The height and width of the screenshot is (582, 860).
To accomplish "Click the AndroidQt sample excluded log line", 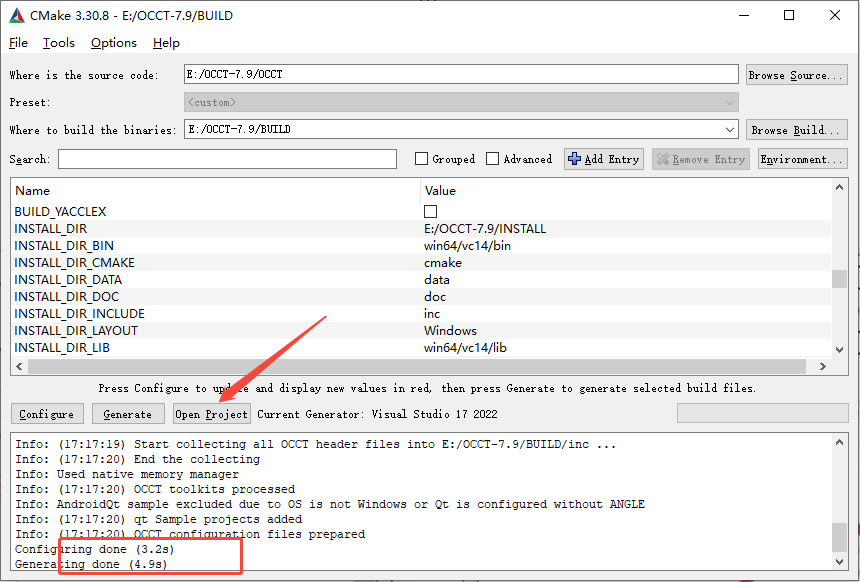I will click(x=330, y=504).
